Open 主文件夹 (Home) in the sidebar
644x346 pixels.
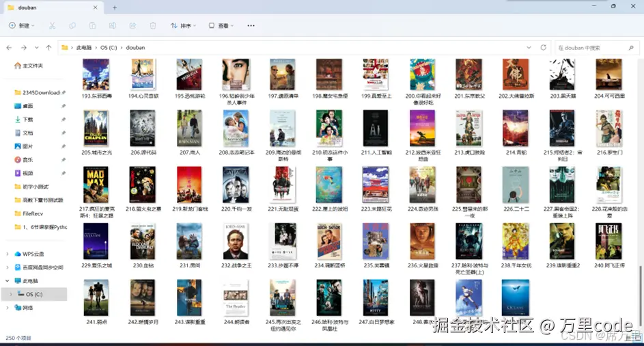[x=29, y=66]
